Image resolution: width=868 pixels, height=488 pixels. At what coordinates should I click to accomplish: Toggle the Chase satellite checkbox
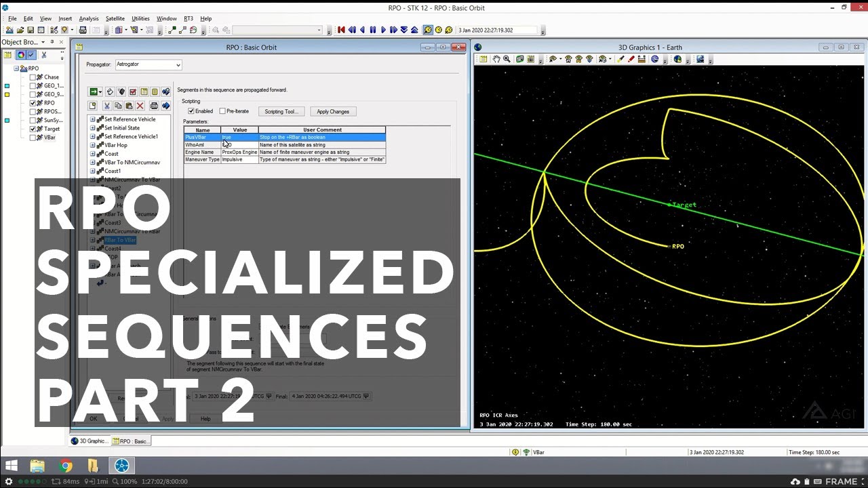pos(33,77)
